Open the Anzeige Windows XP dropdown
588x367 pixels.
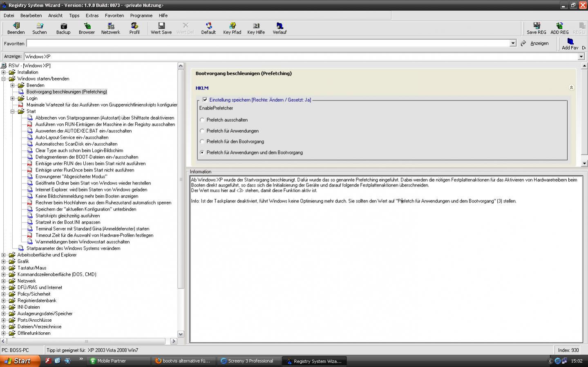coord(581,57)
